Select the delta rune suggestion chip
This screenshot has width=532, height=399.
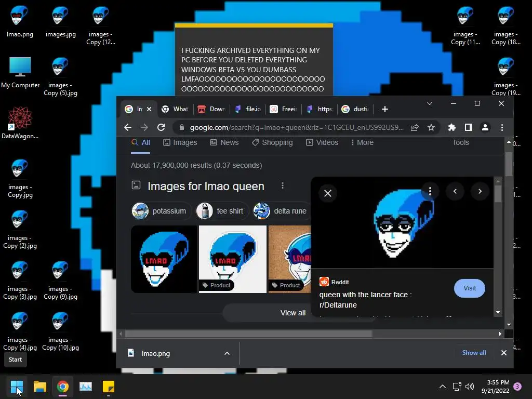[x=282, y=211]
